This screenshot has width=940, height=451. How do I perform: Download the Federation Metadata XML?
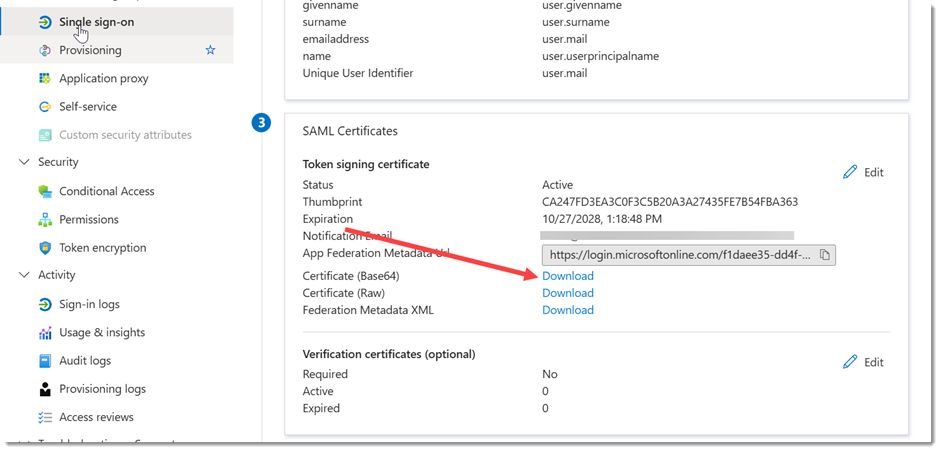(x=568, y=310)
